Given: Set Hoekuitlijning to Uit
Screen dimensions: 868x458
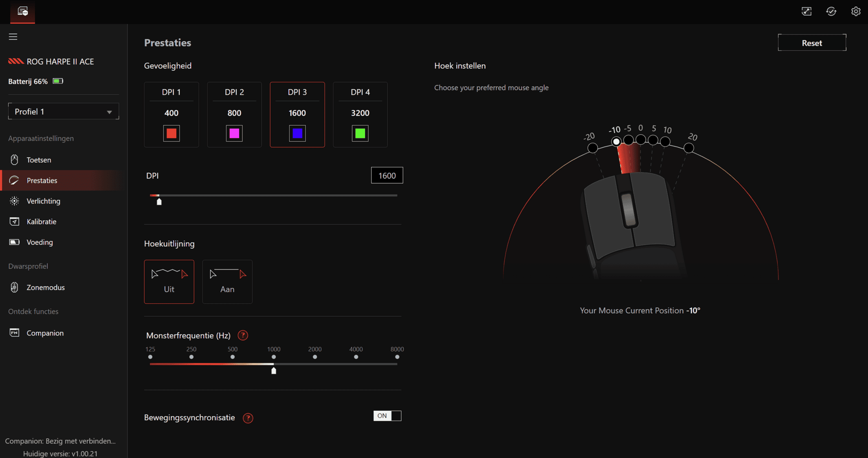Looking at the screenshot, I should [169, 281].
